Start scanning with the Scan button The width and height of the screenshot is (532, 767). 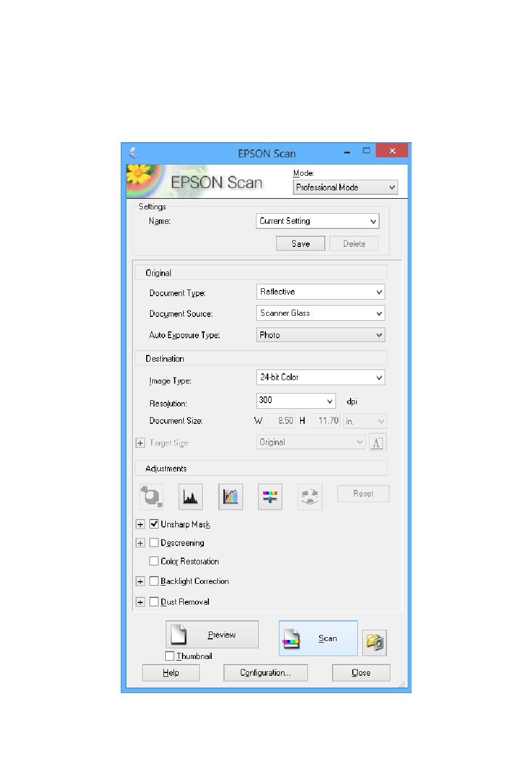coord(318,638)
